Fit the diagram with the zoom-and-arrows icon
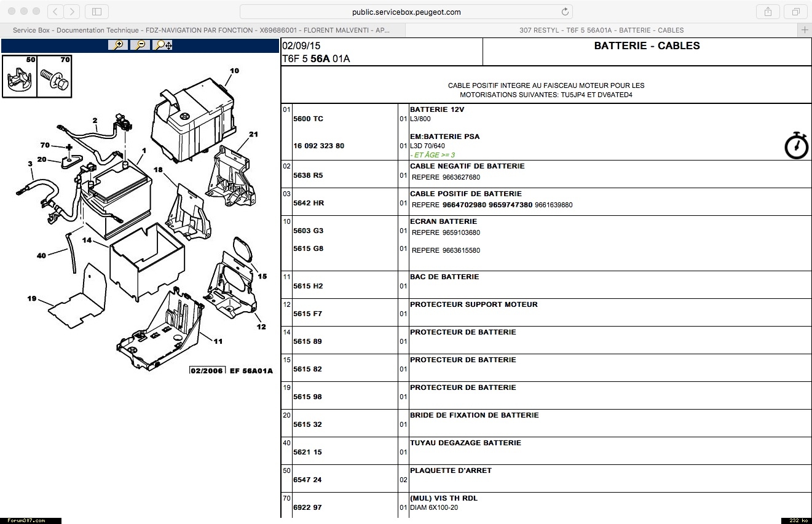 (x=163, y=45)
